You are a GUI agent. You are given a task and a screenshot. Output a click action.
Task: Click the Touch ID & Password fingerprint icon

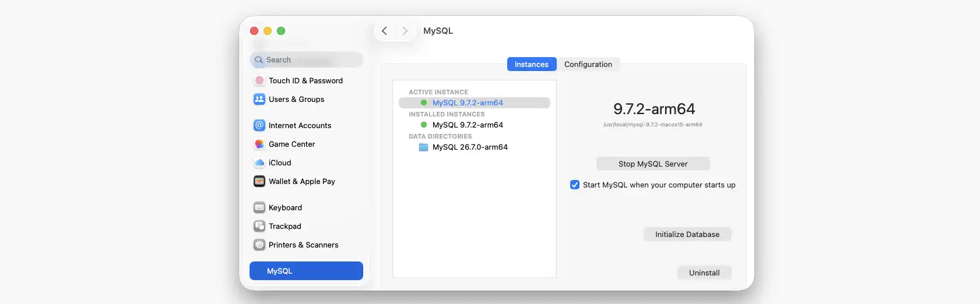coord(259,81)
